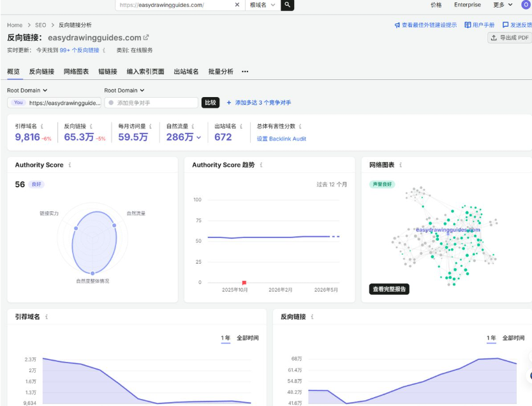
Task: Click info icon beside Authority Score 趋势
Action: (x=261, y=165)
